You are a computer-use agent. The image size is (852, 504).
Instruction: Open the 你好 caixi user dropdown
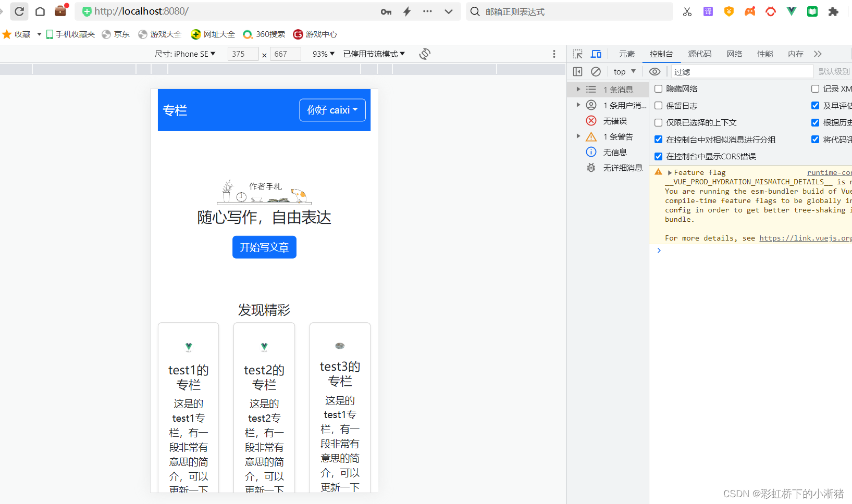pos(332,110)
